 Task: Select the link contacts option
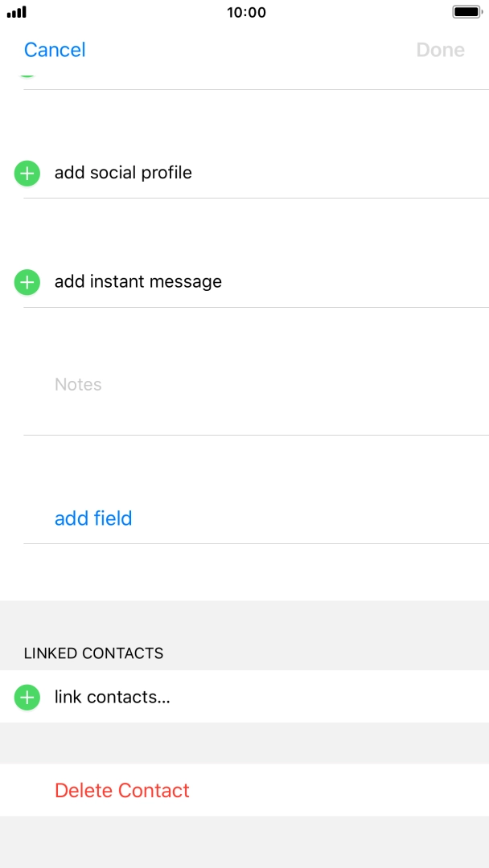coord(112,697)
